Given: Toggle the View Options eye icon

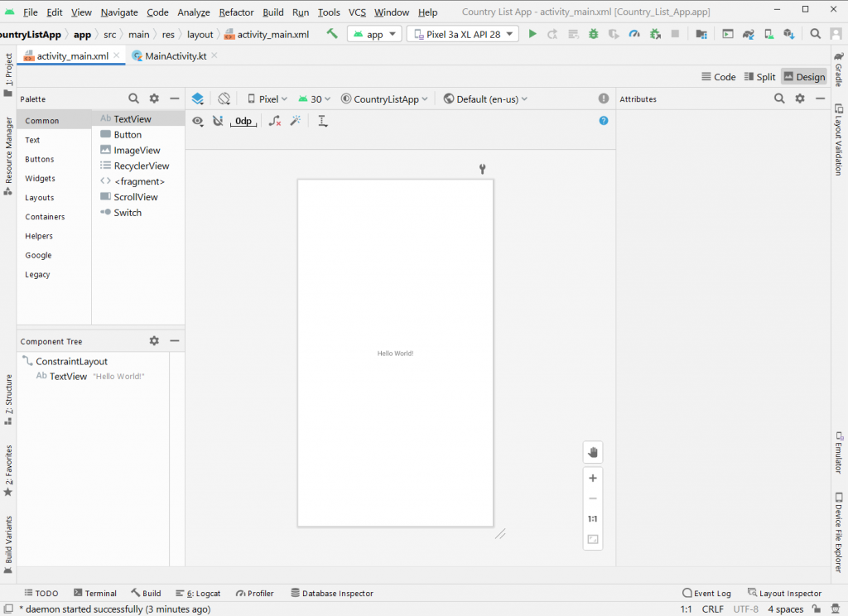Looking at the screenshot, I should pos(198,121).
